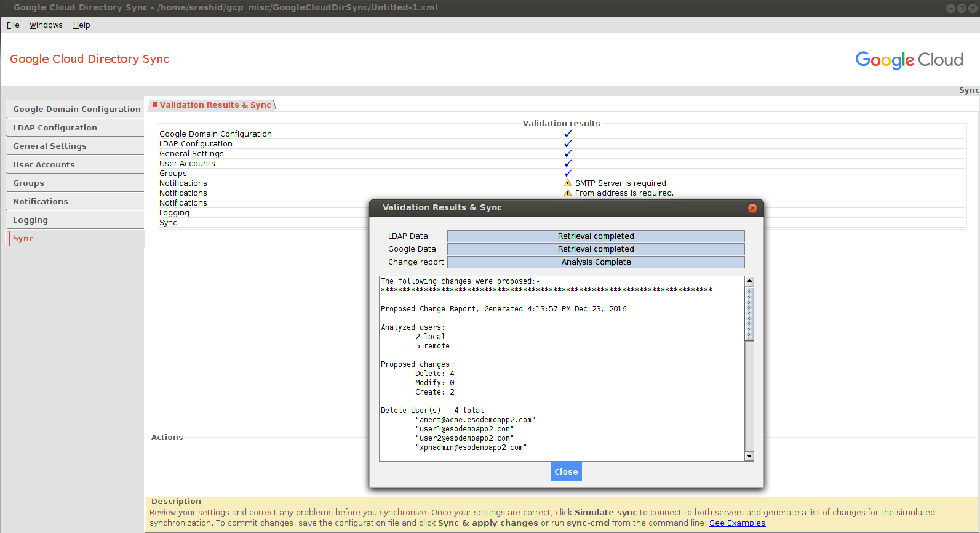
Task: Click the "2 local" analyzed users line
Action: pos(430,337)
